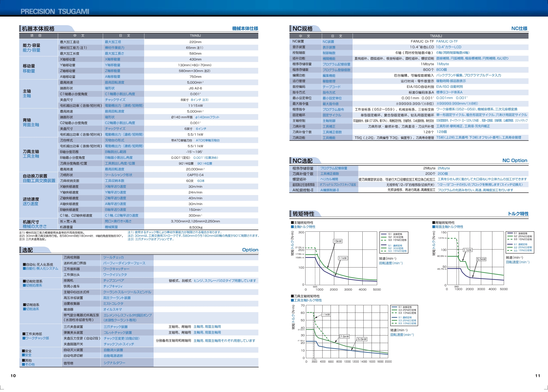Click the CAPTO C4 tool shank cell
The height and width of the screenshot is (392, 548).
pyautogui.click(x=195, y=175)
